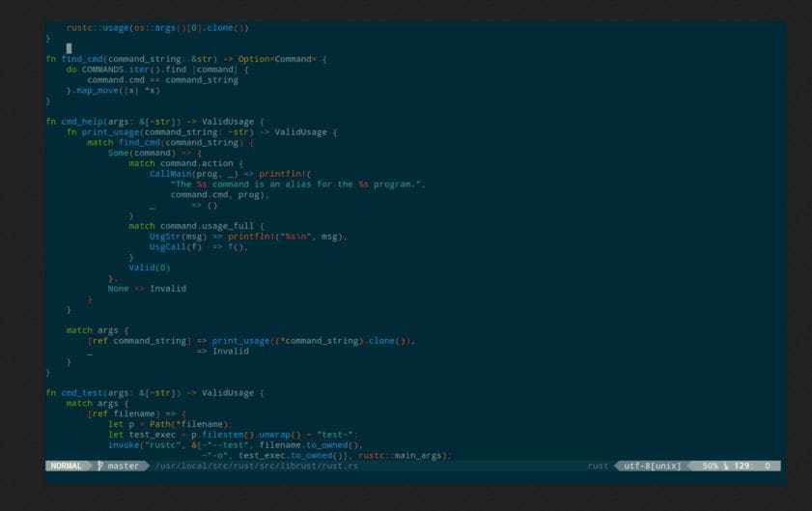812x511 pixels.
Task: Click the utf-8[unix] encoding segment
Action: pos(652,466)
